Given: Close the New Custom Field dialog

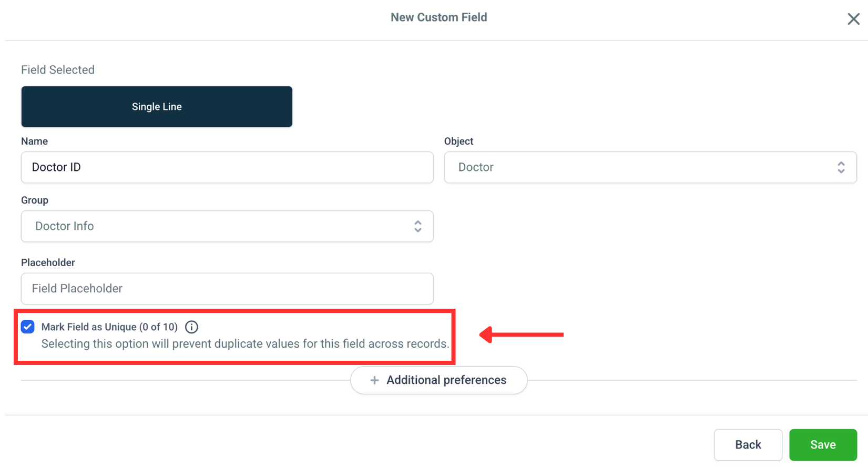Looking at the screenshot, I should [x=853, y=19].
